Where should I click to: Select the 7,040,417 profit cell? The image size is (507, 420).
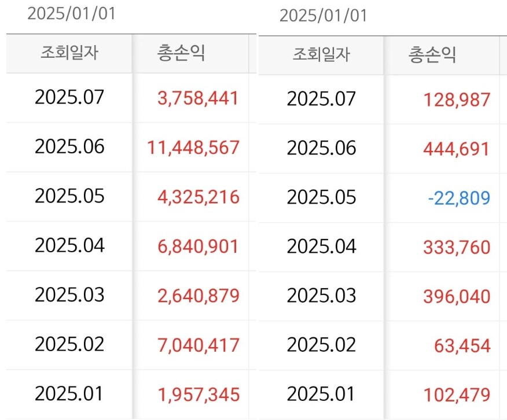click(x=198, y=345)
